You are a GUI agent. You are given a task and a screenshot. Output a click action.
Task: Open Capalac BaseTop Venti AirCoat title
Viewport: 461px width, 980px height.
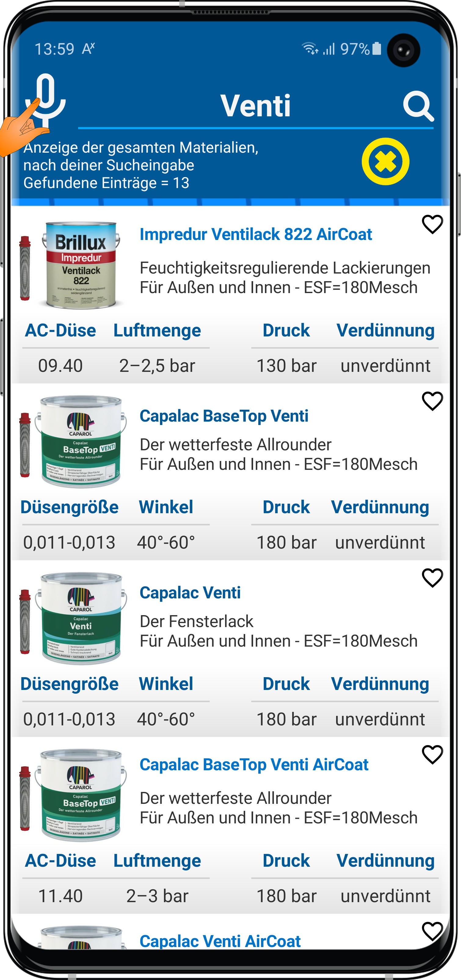pos(254,764)
